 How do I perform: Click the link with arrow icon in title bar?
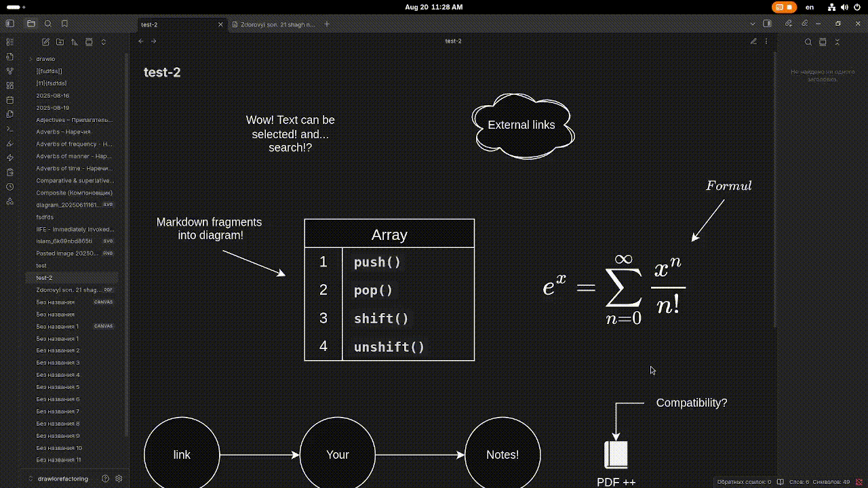click(789, 24)
